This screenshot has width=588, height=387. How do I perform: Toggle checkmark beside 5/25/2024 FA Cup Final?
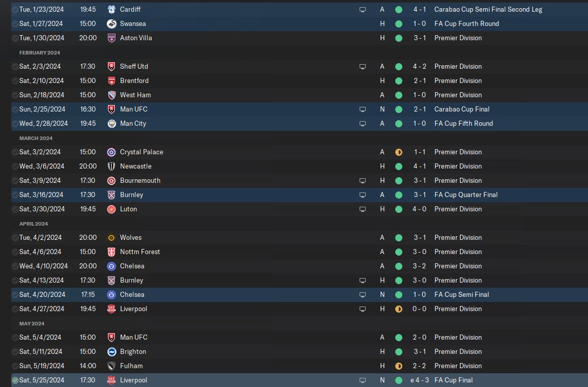tap(15, 380)
